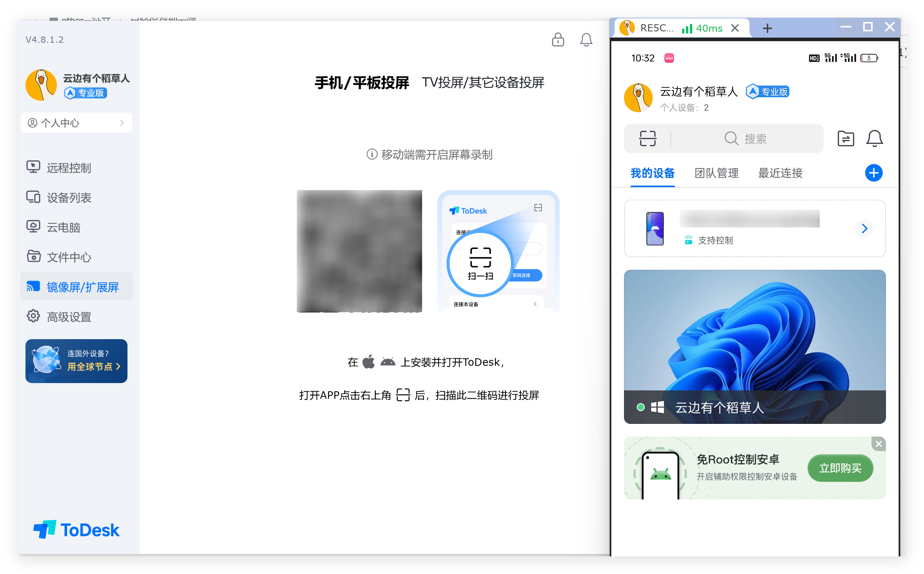Tap the scan icon in phone search bar
Screen dimensions: 924x574
click(x=648, y=138)
